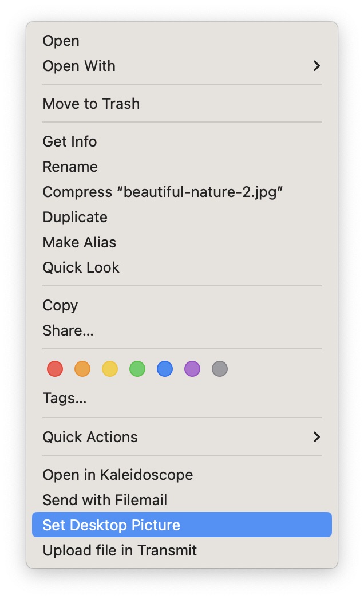Choose Open from the context menu
The width and height of the screenshot is (364, 599).
61,41
